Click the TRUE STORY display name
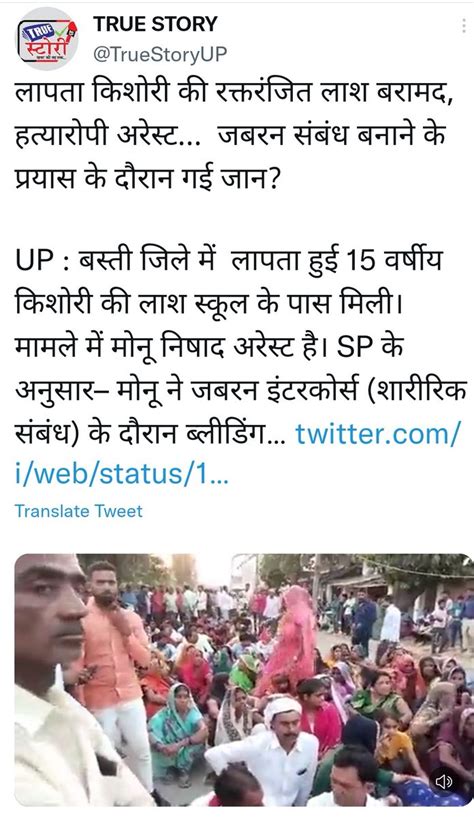Image resolution: width=474 pixels, height=817 pixels. pyautogui.click(x=155, y=24)
